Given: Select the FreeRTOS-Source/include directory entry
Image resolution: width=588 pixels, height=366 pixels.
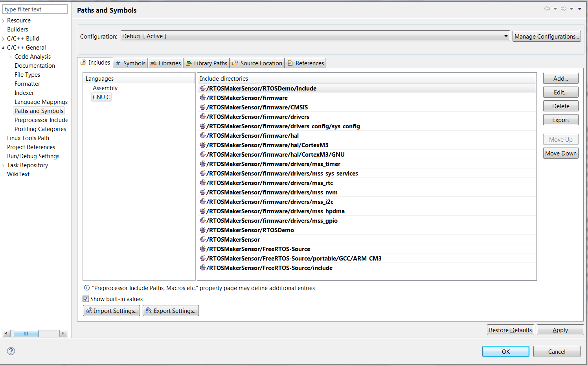Looking at the screenshot, I should pos(269,268).
